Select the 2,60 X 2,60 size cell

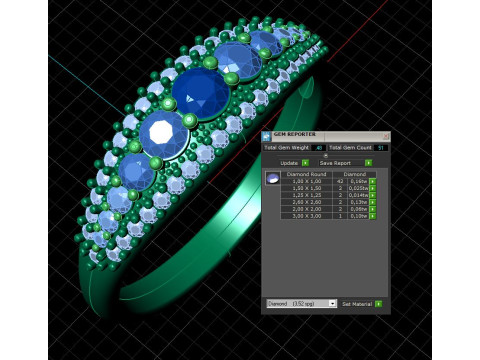(306, 202)
